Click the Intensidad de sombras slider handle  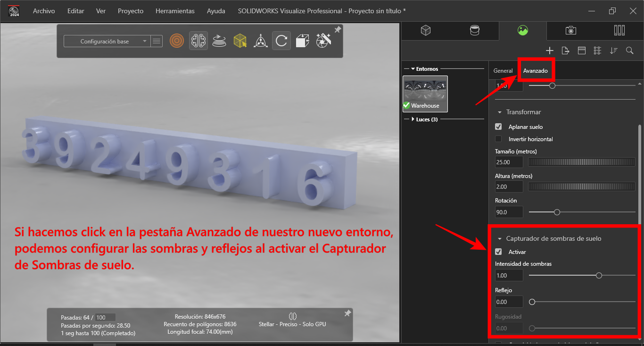coord(599,275)
